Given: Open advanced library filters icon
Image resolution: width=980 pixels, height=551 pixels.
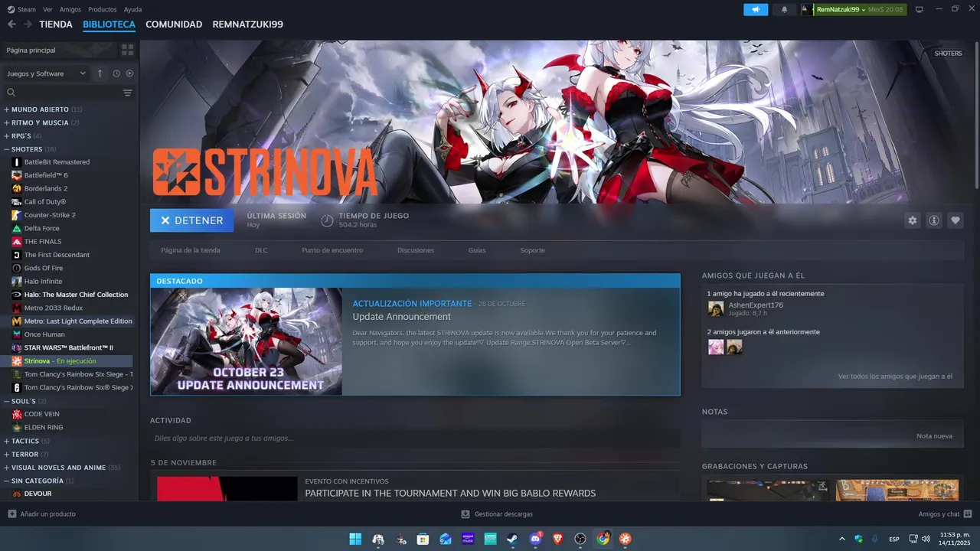Looking at the screenshot, I should (127, 93).
